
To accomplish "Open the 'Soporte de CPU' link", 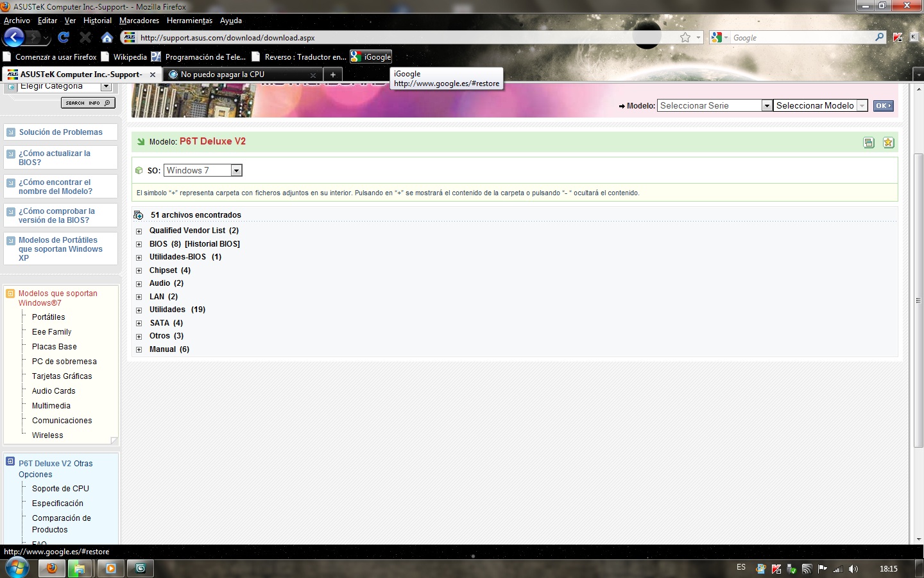I will coord(60,489).
